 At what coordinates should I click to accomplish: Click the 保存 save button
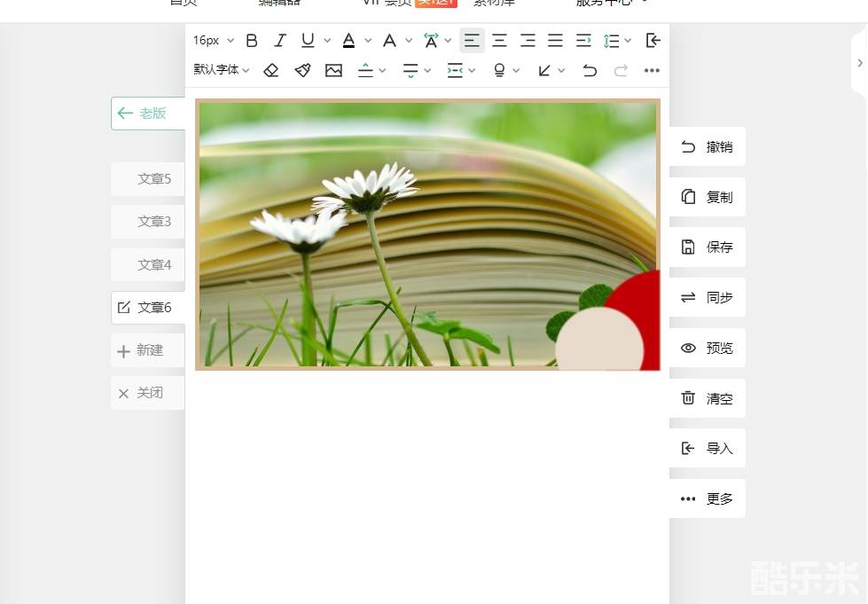707,247
